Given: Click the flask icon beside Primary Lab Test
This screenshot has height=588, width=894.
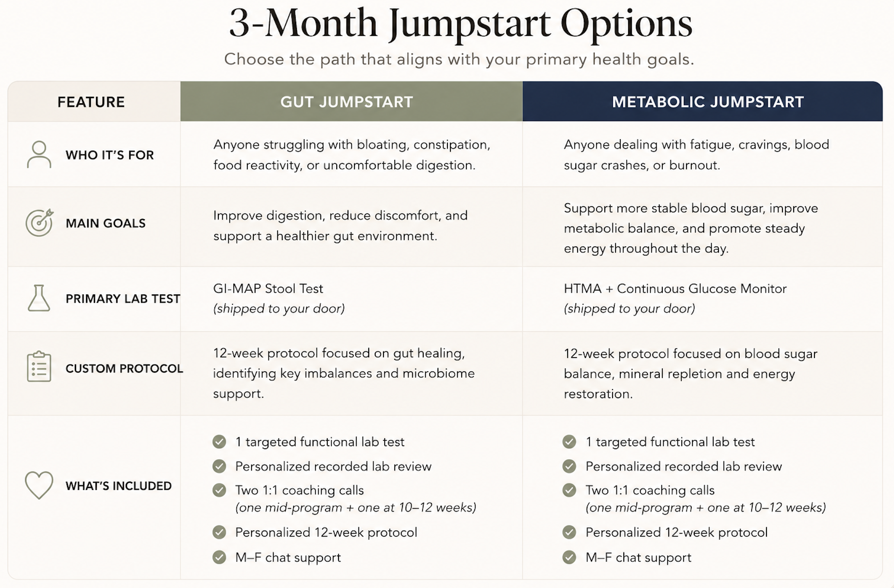Looking at the screenshot, I should point(39,298).
